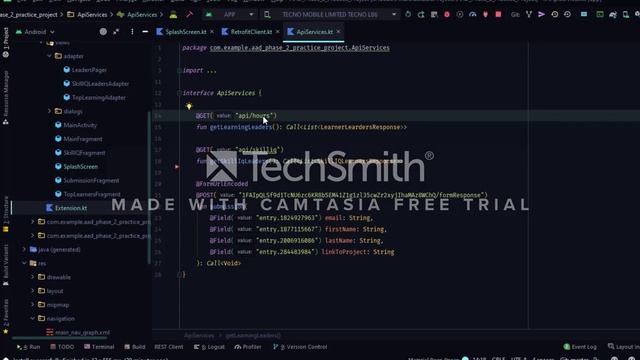The image size is (640, 360).
Task: Hide the Project panel with minus icon
Action: click(145, 32)
